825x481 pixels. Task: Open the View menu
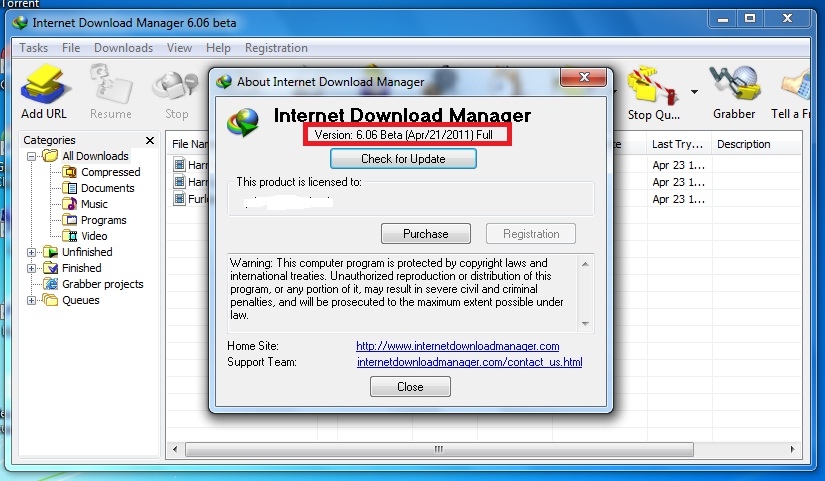pos(179,48)
